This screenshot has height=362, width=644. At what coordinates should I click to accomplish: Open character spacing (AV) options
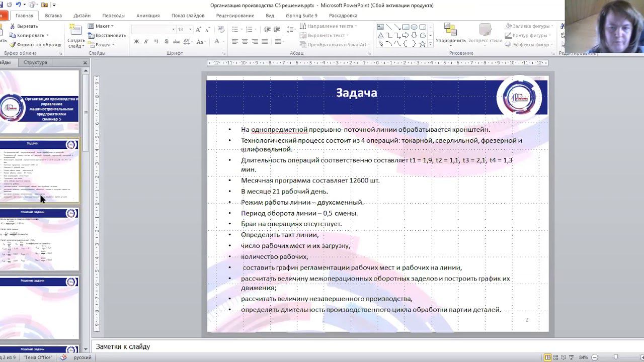coord(188,42)
